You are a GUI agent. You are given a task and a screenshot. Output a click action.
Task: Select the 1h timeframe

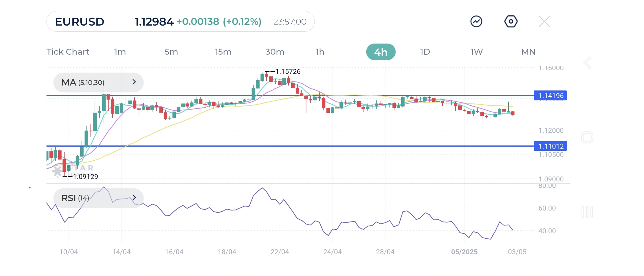click(320, 52)
